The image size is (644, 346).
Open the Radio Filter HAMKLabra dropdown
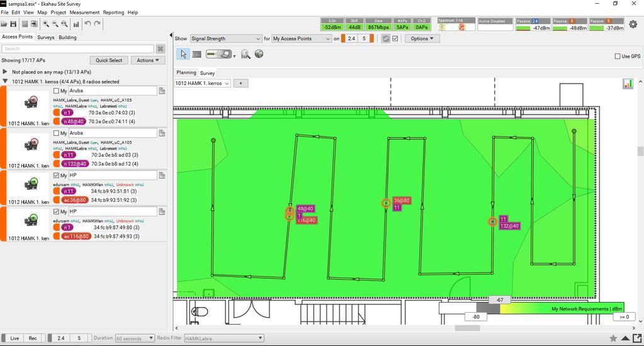(x=224, y=338)
